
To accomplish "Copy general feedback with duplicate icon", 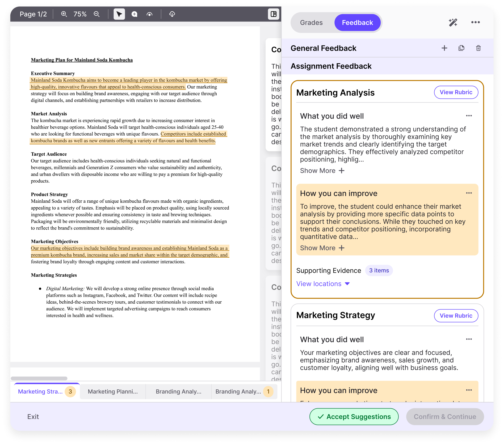I will (461, 48).
